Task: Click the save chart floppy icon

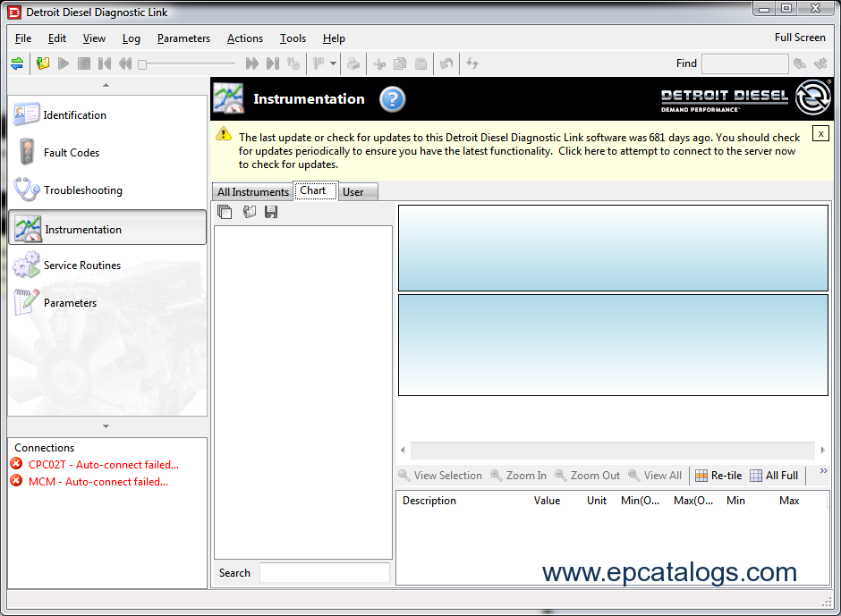Action: point(271,212)
